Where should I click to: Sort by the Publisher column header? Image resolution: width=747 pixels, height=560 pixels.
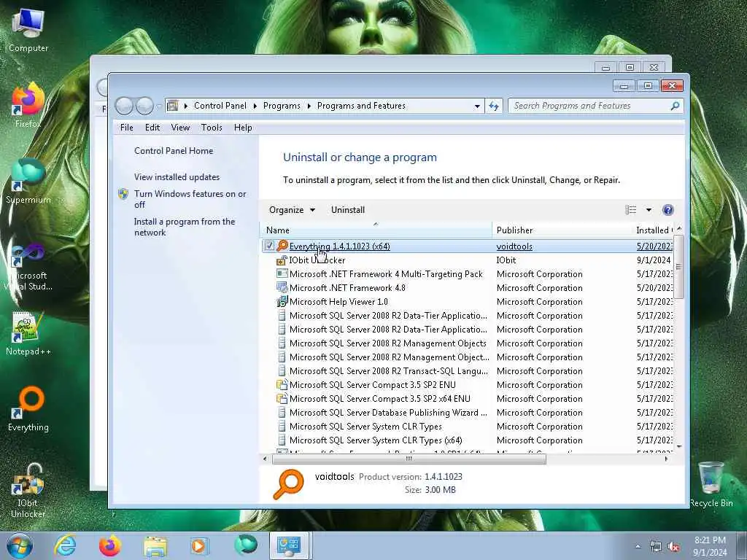pyautogui.click(x=561, y=230)
